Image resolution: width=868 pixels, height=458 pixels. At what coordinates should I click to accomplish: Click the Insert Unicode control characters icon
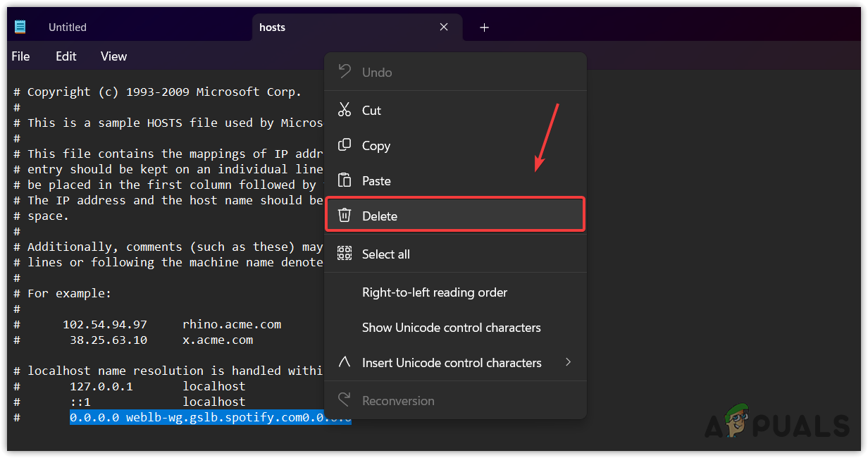point(345,362)
